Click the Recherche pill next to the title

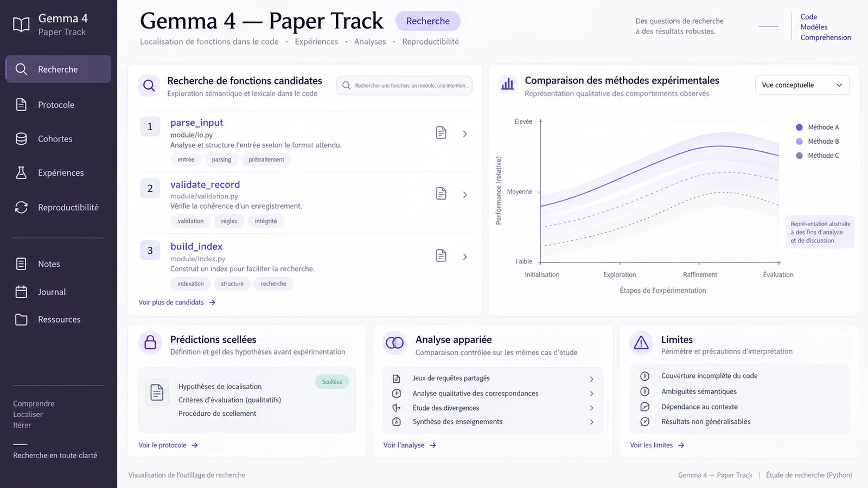(x=428, y=21)
